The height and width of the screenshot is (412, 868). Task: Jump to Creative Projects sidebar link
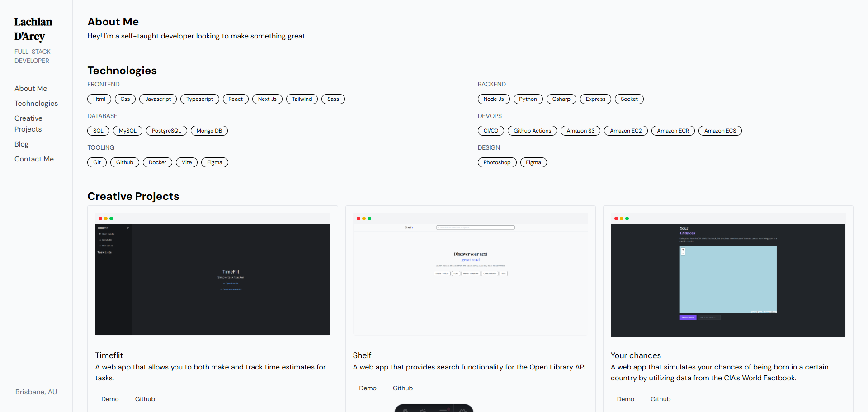pos(28,124)
